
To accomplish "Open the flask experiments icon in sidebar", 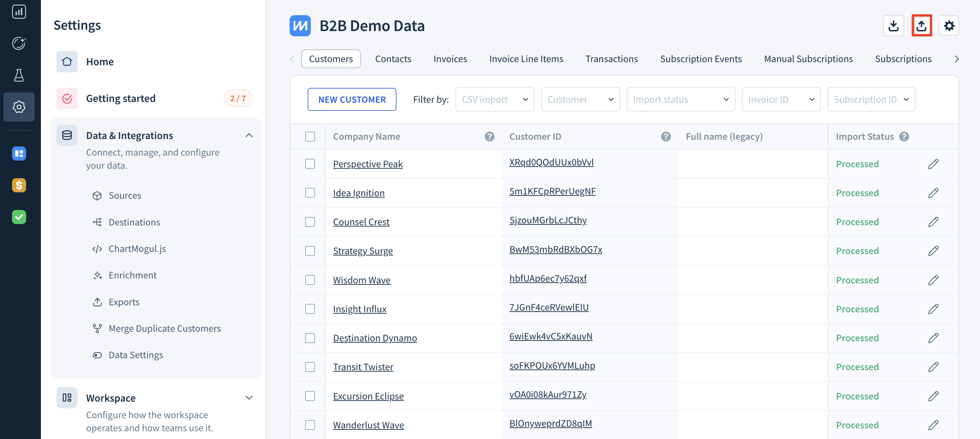I will 19,75.
